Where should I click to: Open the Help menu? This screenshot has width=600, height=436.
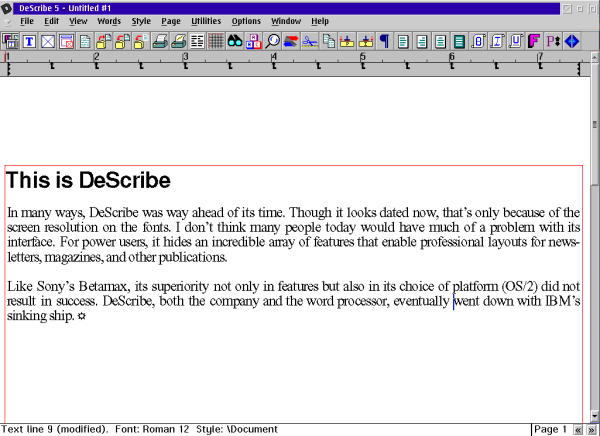coord(320,21)
